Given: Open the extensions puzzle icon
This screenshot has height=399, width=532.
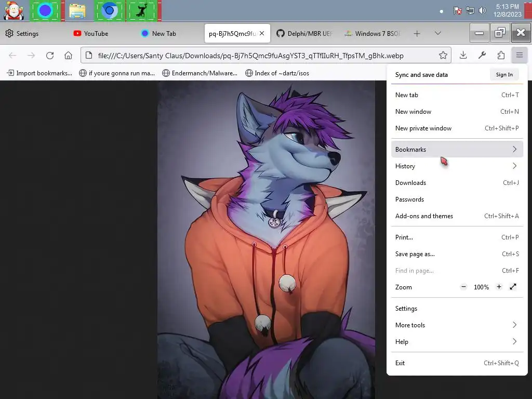Looking at the screenshot, I should (501, 55).
